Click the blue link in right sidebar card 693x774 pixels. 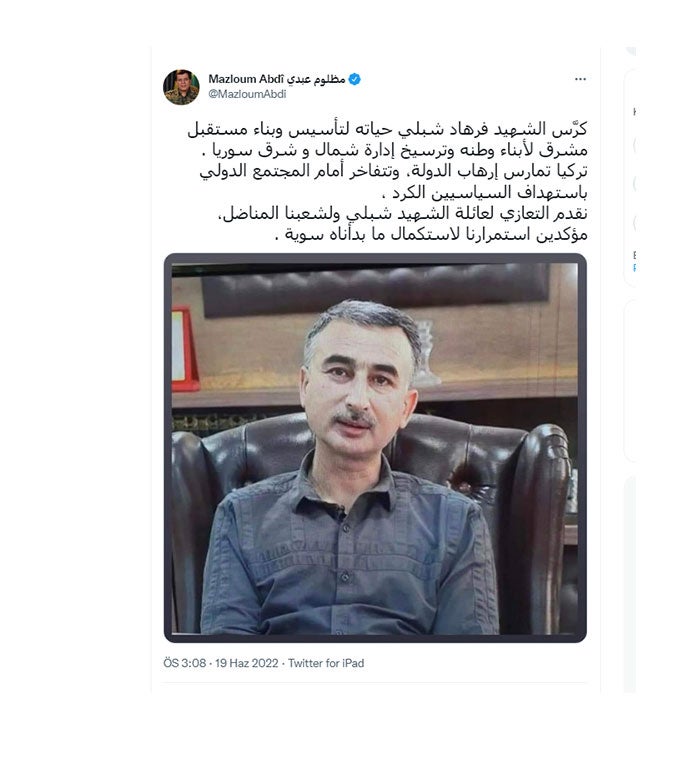click(634, 268)
